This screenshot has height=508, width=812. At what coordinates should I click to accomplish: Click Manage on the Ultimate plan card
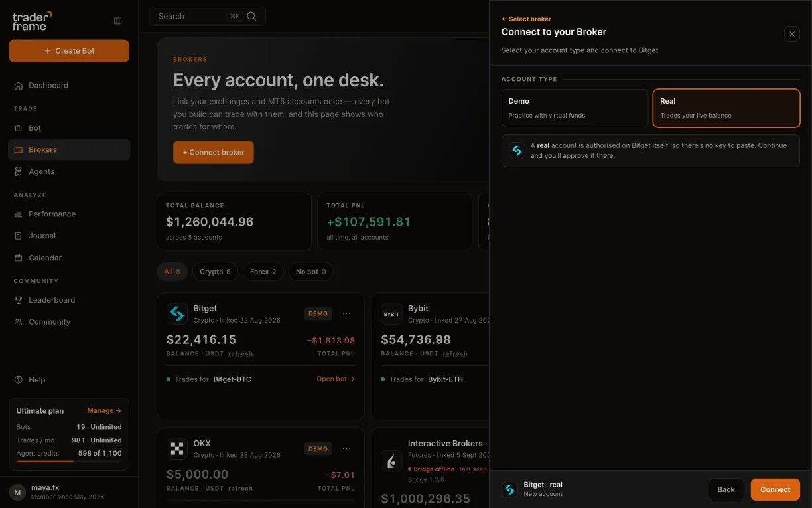pos(104,411)
